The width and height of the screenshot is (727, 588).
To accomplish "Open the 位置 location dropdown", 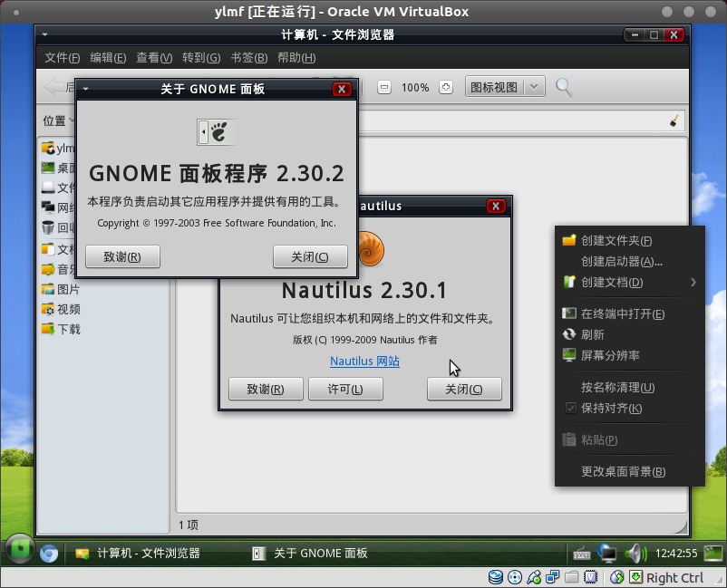I will click(58, 120).
